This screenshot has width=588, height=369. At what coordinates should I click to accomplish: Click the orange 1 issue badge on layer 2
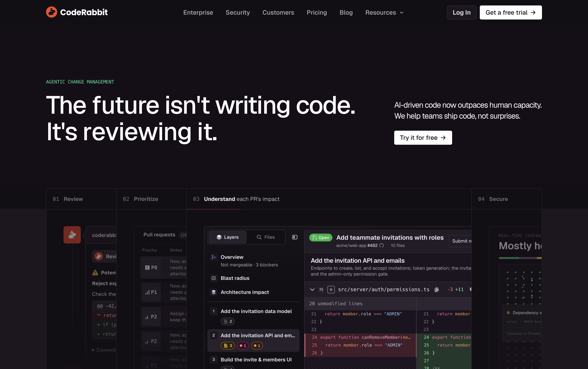click(257, 346)
